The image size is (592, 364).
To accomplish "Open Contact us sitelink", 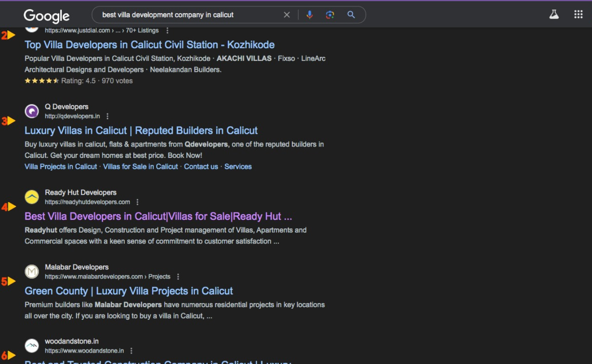I will tap(201, 167).
